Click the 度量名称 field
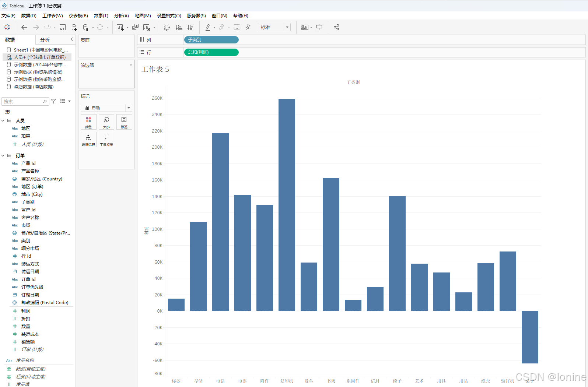The image size is (588, 387). (25, 360)
